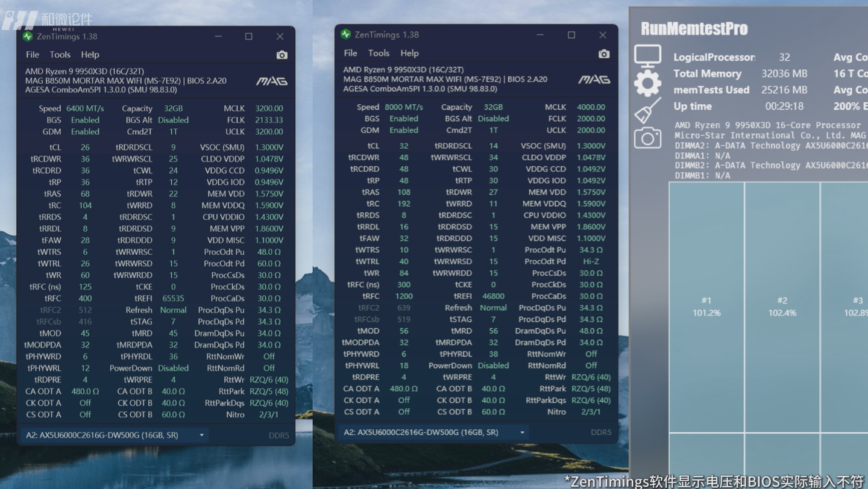Click the camera screenshot icon in left ZenTimings window
This screenshot has width=868, height=489.
[x=281, y=55]
